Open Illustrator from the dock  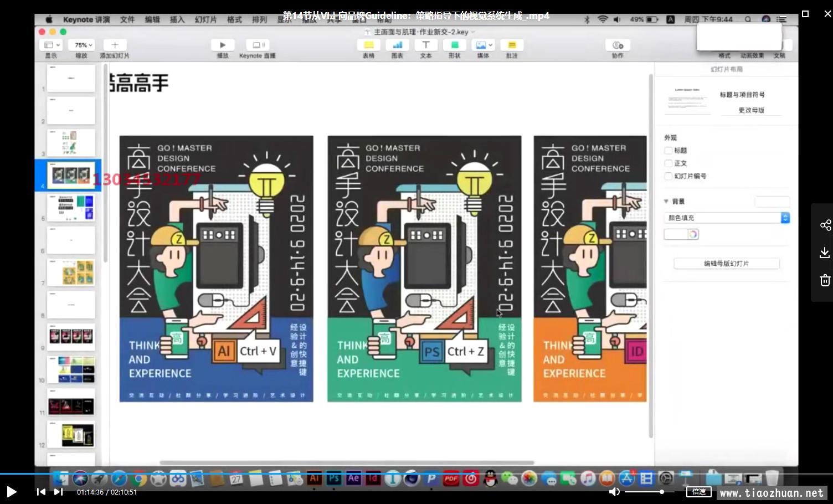point(314,478)
